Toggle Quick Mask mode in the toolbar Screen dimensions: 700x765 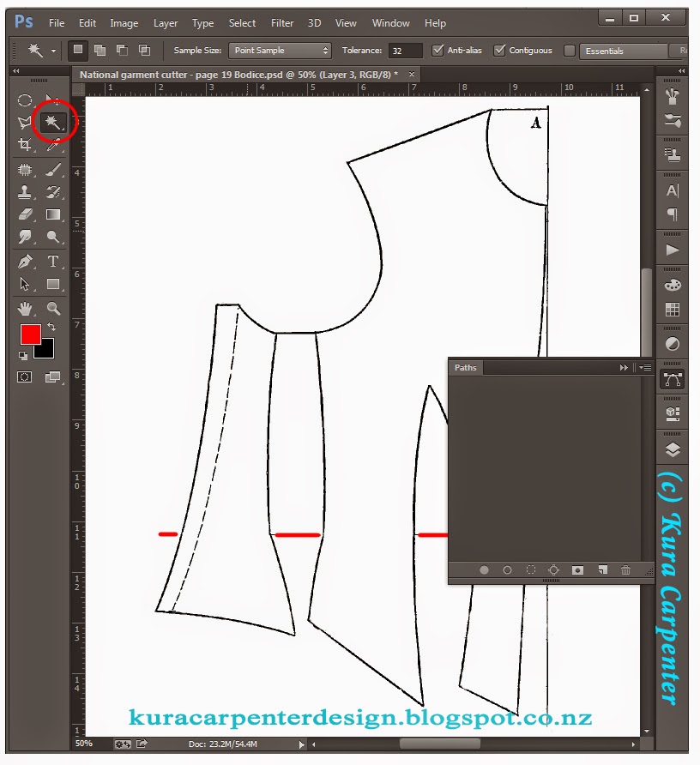26,376
